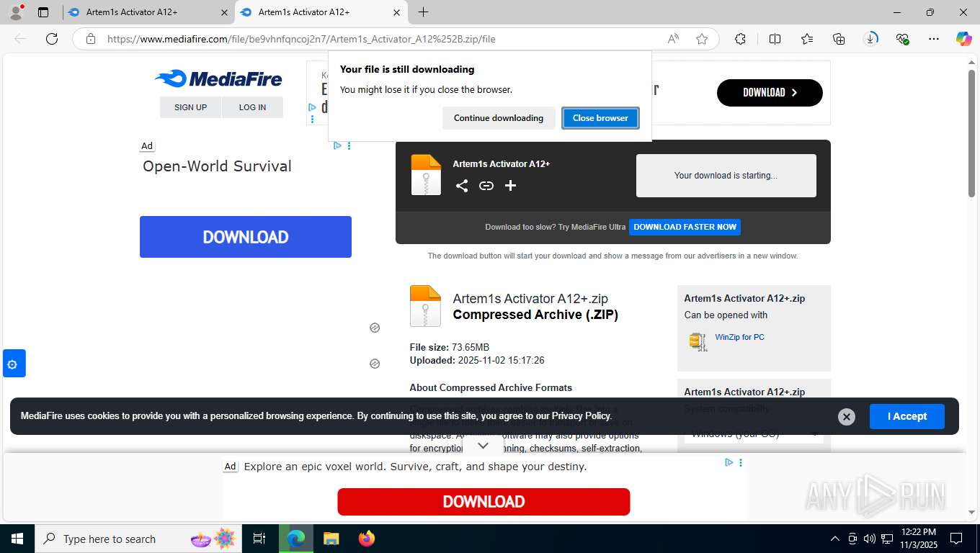Add this page to favorites with the star icon
Screen dimensions: 980x553
click(702, 39)
